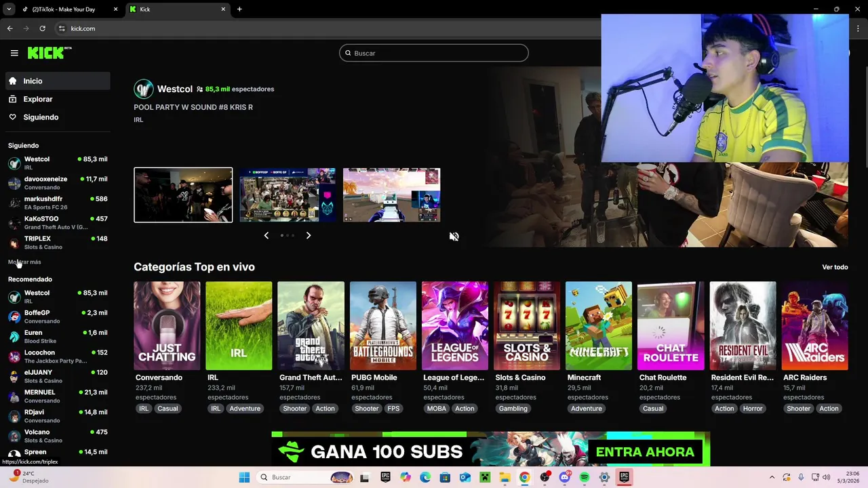Open the ARC Raiders category card
This screenshot has width=868, height=488.
tap(814, 326)
